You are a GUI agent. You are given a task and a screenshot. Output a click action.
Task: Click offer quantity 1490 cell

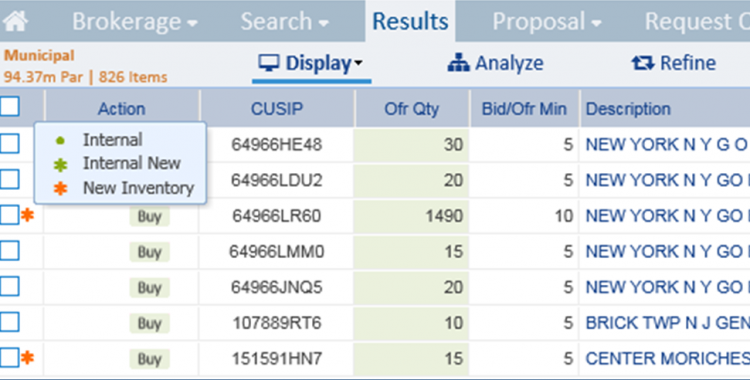click(x=411, y=216)
